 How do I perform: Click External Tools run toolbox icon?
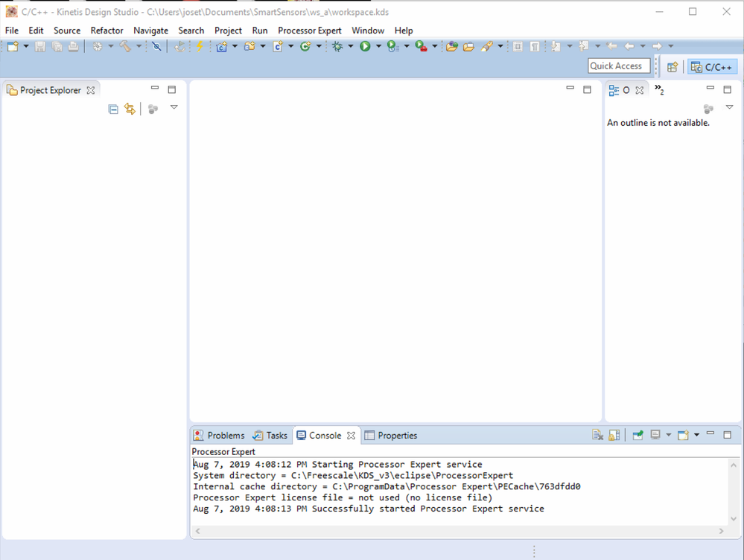pyautogui.click(x=421, y=46)
